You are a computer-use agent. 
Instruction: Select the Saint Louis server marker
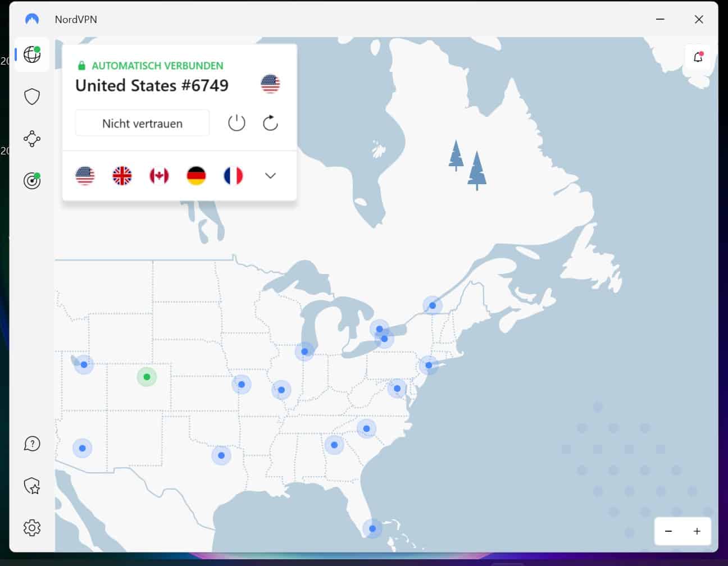pyautogui.click(x=281, y=390)
